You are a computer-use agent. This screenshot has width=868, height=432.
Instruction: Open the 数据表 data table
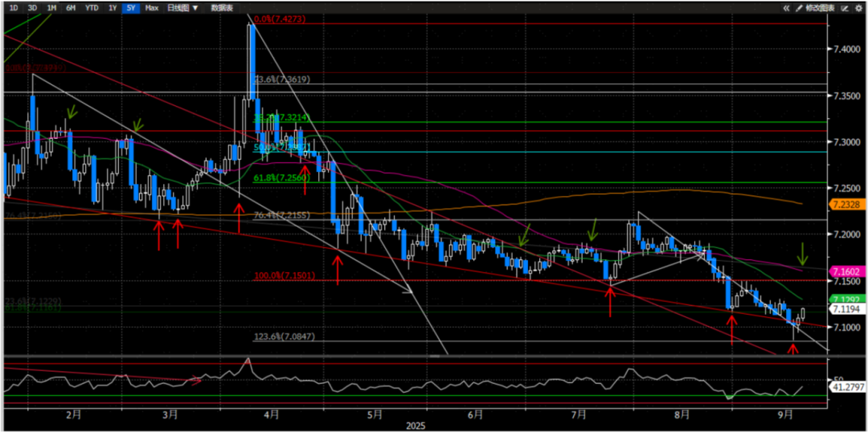pyautogui.click(x=223, y=8)
